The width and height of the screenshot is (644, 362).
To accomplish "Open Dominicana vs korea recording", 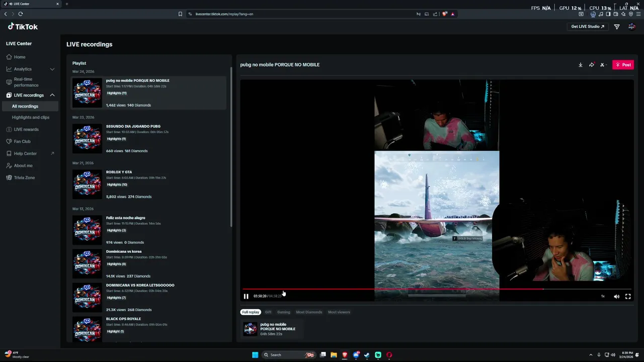I will 149,263.
